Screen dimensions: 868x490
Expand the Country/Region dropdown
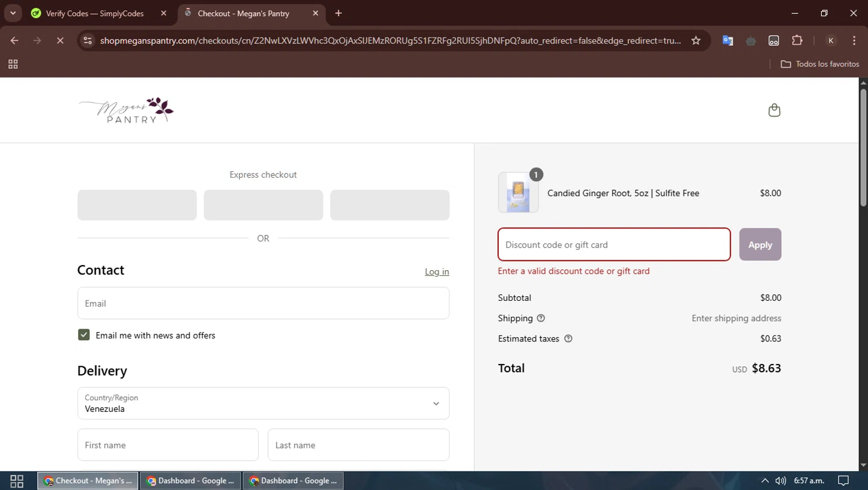[x=263, y=403]
